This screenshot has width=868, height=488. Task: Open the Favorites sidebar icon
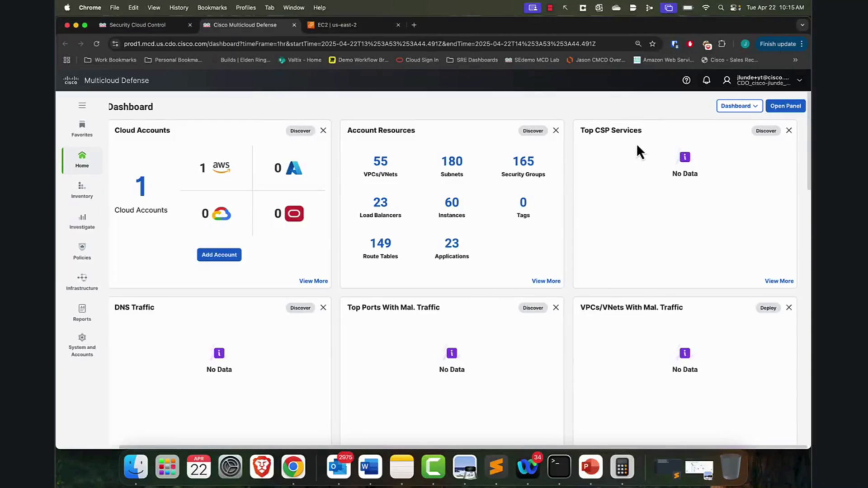click(x=82, y=129)
